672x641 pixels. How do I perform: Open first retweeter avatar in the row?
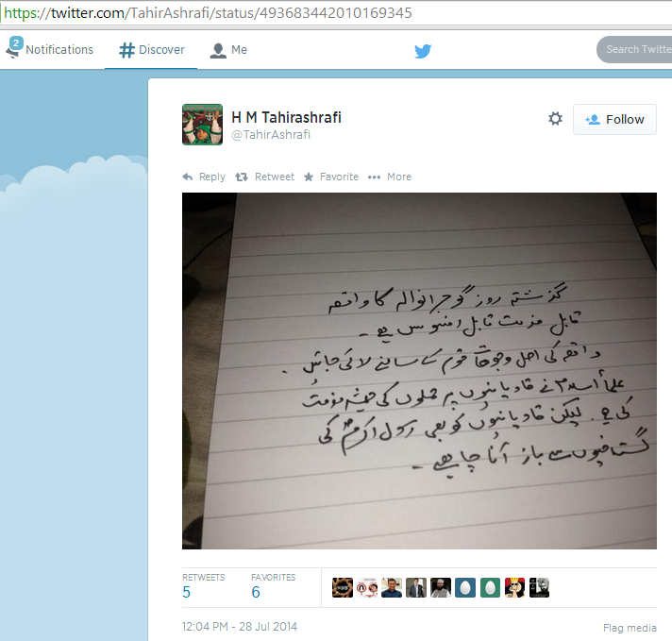click(x=343, y=587)
